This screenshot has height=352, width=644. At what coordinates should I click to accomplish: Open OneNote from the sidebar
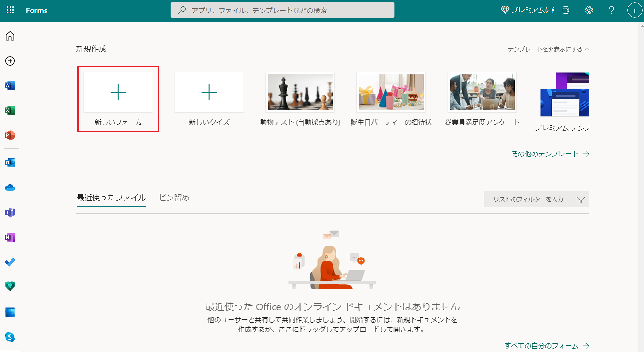coord(11,237)
